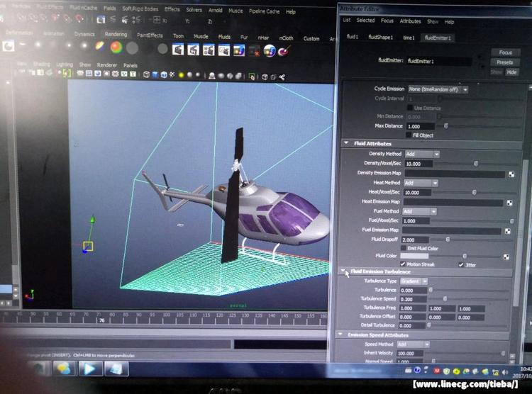Click the render settings clapperboard shelf icon
The height and width of the screenshot is (394, 532).
point(209,50)
